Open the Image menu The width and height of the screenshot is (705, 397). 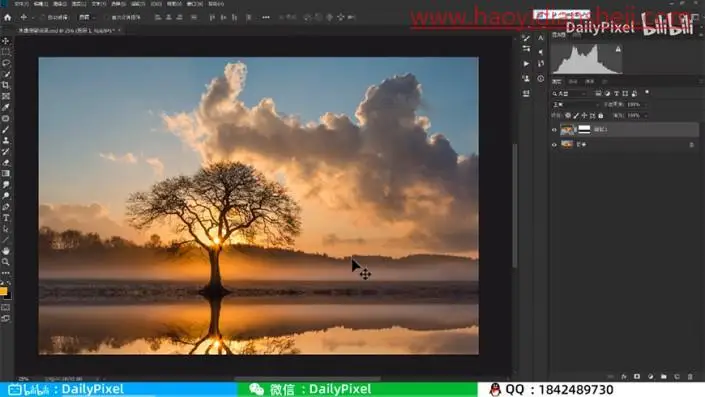tap(60, 4)
